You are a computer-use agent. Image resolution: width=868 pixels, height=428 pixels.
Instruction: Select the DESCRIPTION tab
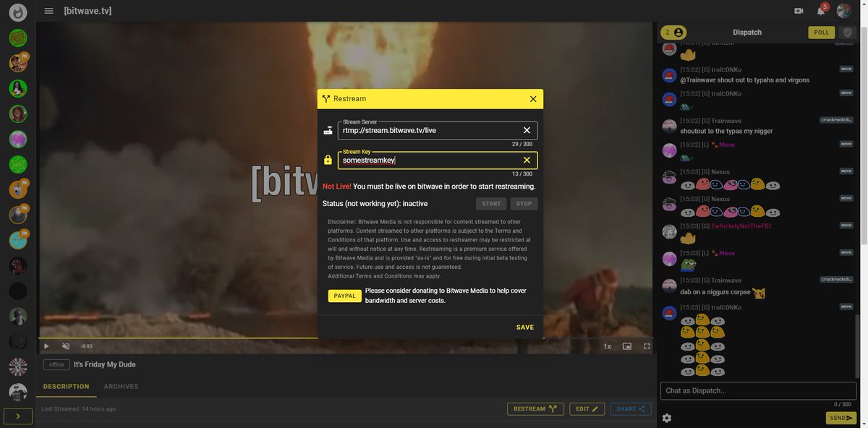pos(66,386)
